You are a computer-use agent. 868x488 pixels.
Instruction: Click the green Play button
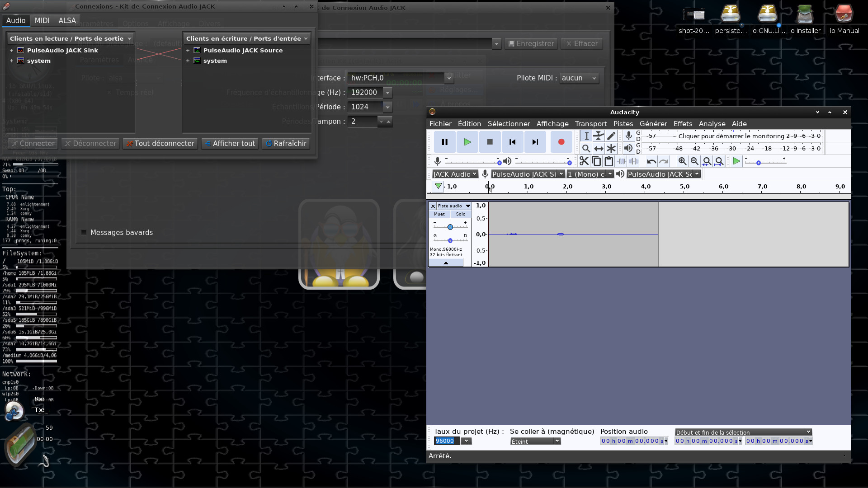[467, 142]
